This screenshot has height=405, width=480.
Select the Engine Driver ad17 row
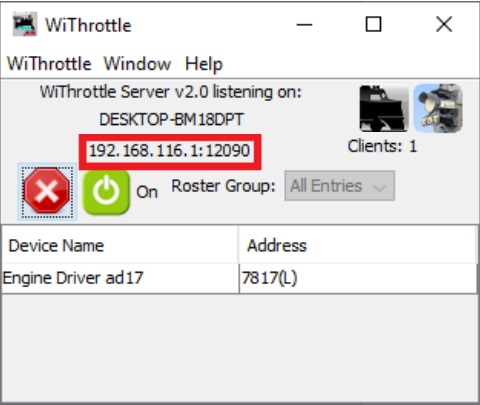(239, 278)
